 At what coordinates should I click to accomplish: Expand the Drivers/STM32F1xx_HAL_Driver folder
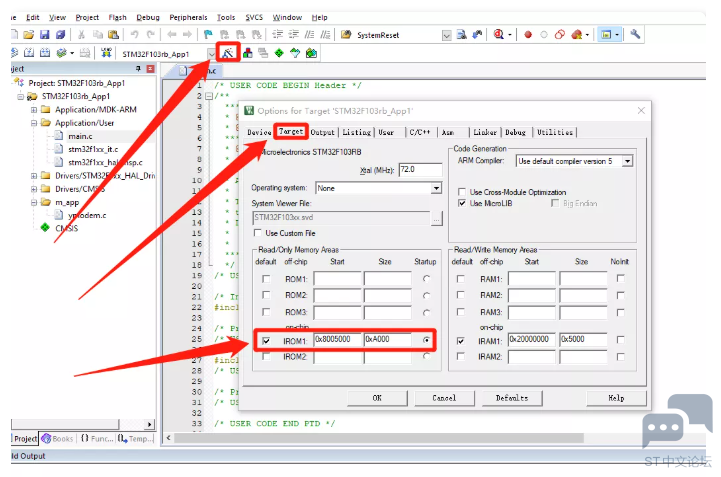click(x=34, y=176)
